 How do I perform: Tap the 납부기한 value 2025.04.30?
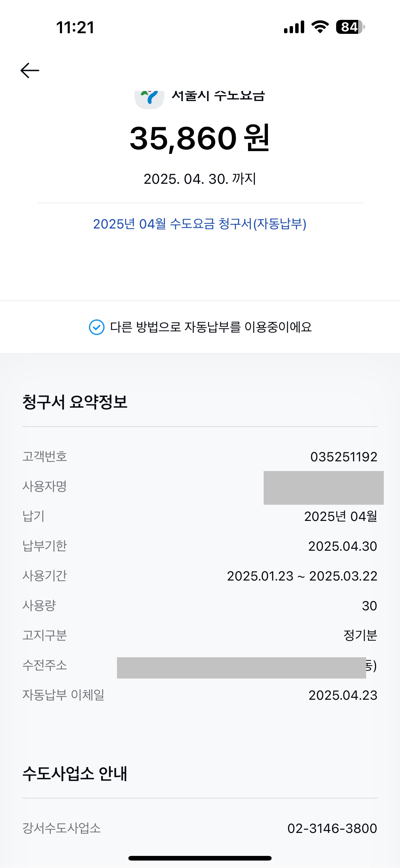coord(342,546)
